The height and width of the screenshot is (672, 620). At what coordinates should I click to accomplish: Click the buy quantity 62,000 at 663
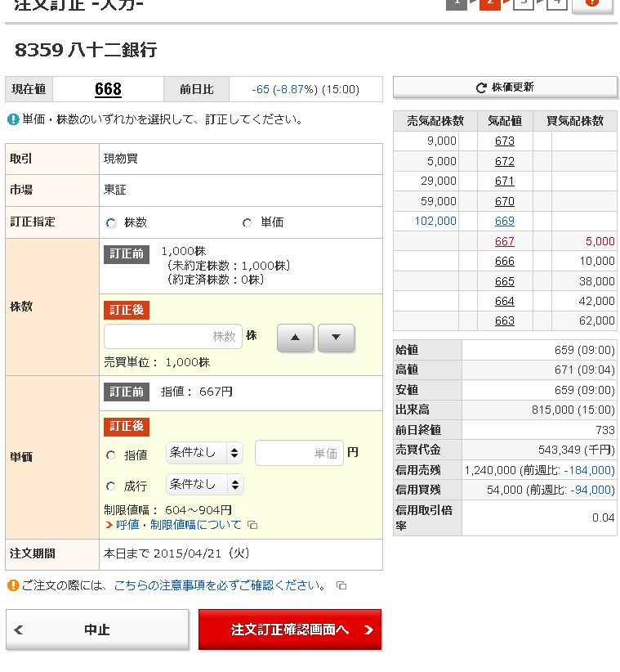(x=597, y=320)
